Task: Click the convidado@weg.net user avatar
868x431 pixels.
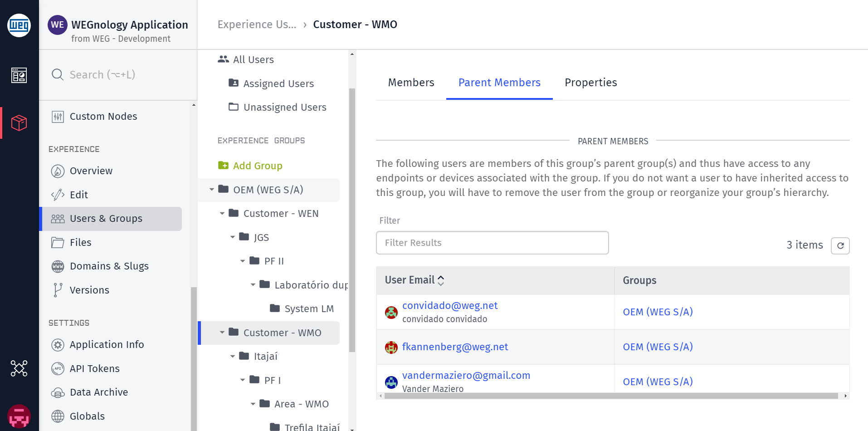Action: click(x=391, y=312)
